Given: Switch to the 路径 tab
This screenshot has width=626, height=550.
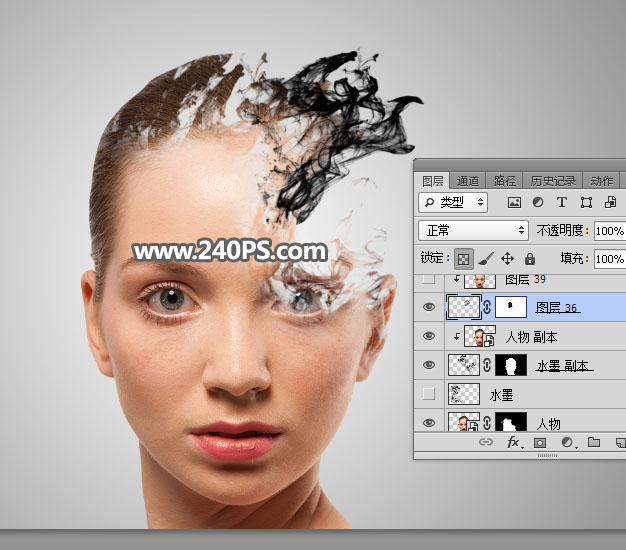Looking at the screenshot, I should [x=505, y=181].
